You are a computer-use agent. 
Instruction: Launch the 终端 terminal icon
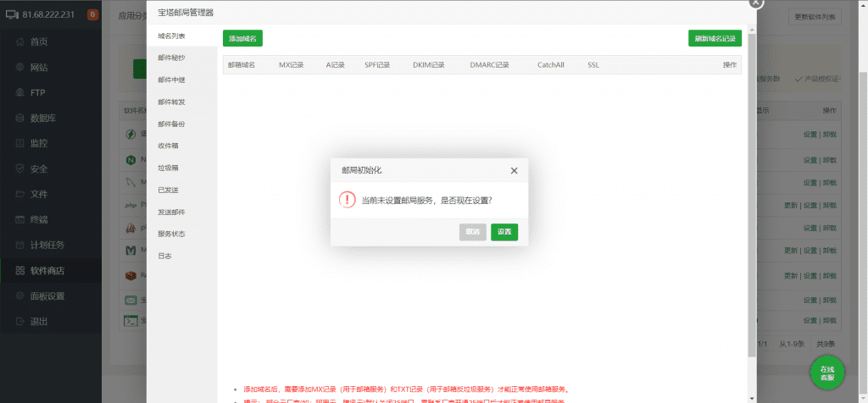[19, 219]
